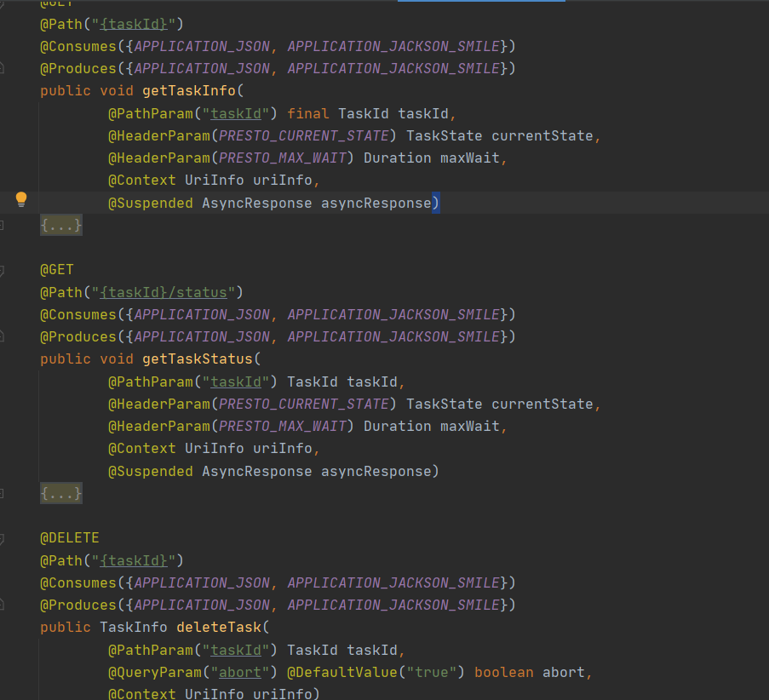
Task: Click the @PathParam annotation in deleteTask parameters
Action: (151, 651)
